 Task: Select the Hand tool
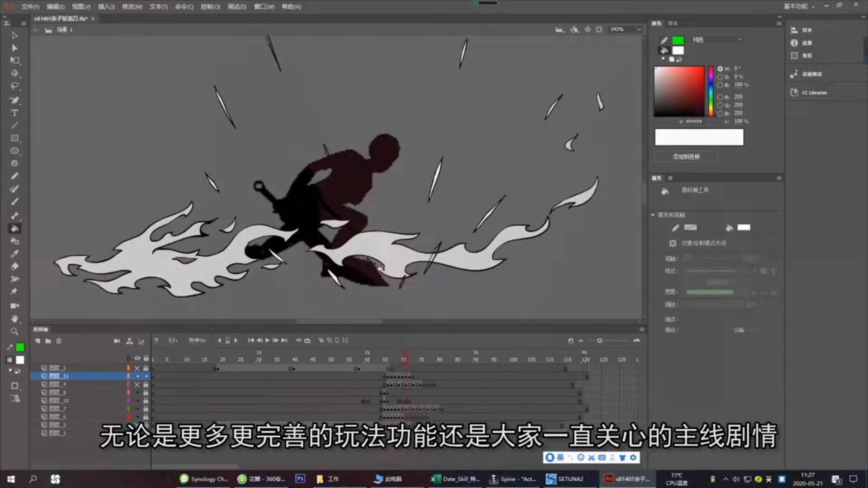point(14,319)
